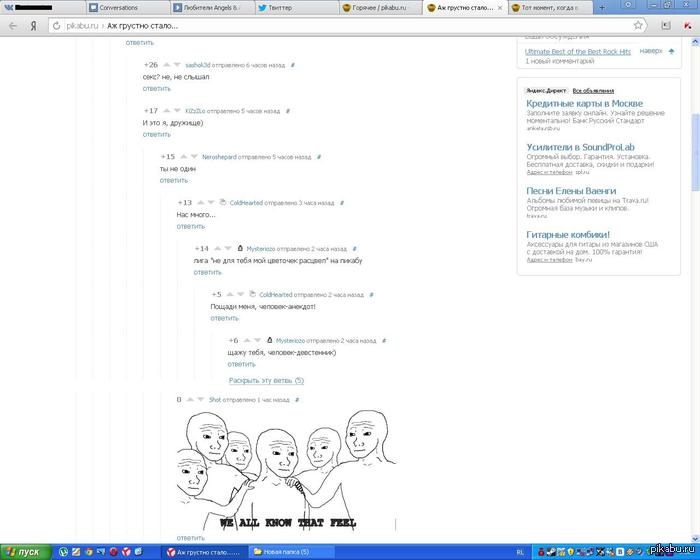Upvote the +26 comment by sashok3d
This screenshot has width=700, height=560.
point(167,65)
